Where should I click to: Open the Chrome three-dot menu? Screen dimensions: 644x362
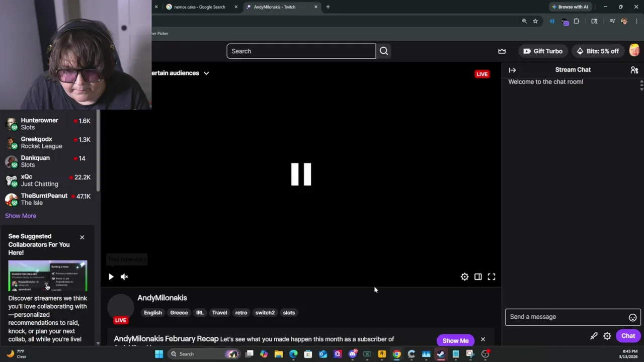click(637, 21)
